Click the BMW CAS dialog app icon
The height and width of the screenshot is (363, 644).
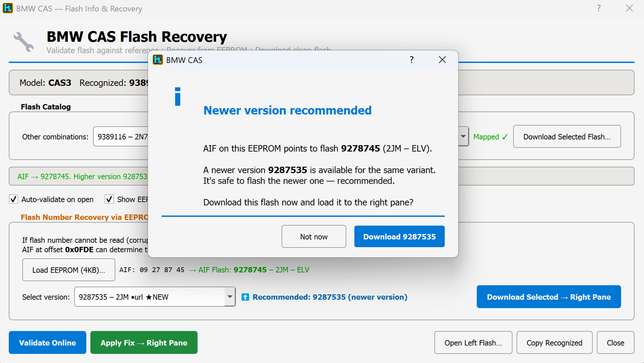pos(158,60)
